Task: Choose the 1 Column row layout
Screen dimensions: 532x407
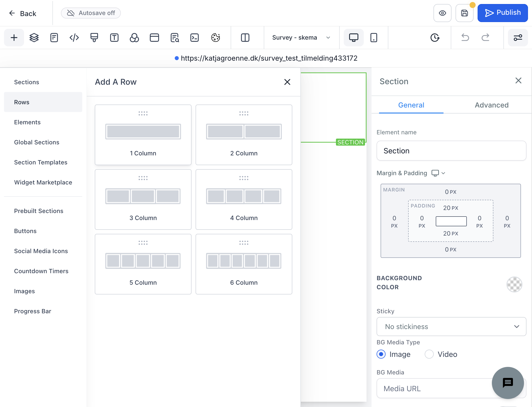Action: click(x=143, y=135)
